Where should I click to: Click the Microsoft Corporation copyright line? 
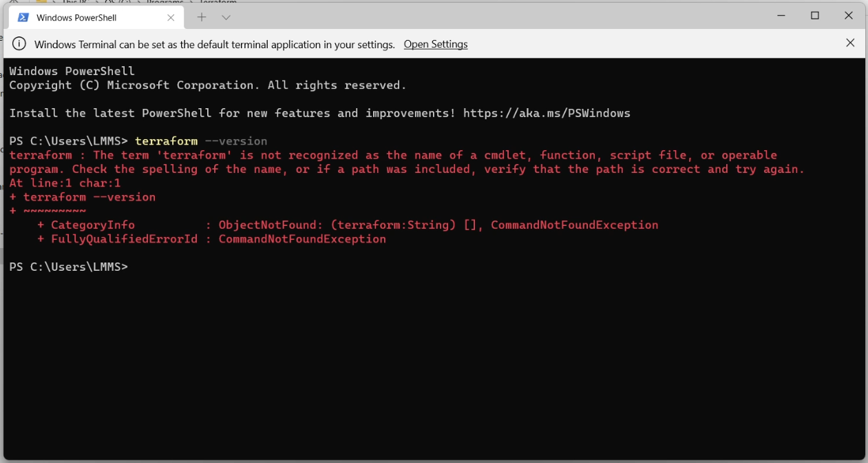click(208, 85)
